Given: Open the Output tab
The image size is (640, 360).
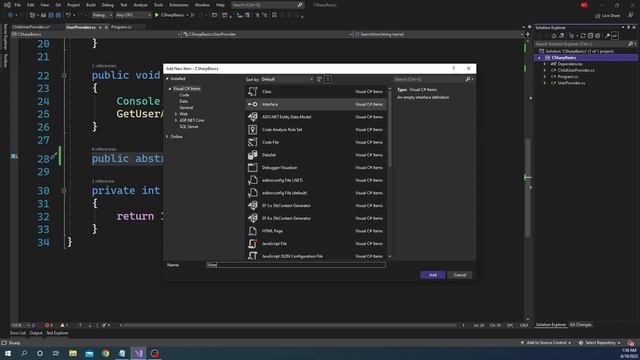Looking at the screenshot, I should coord(36,333).
